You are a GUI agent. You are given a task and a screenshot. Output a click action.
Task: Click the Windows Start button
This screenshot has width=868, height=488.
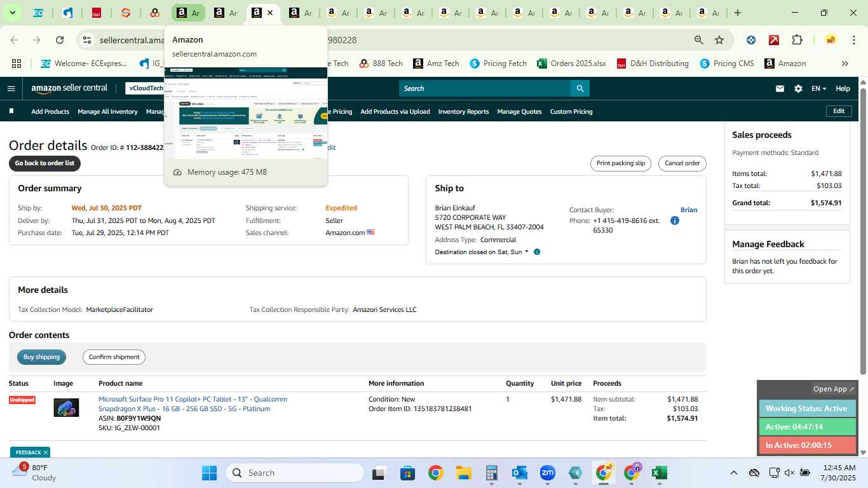[x=209, y=473]
